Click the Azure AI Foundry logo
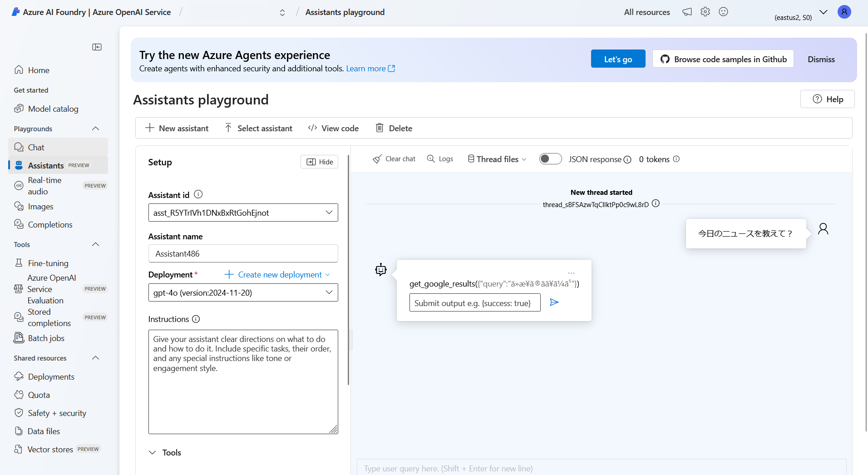Screen dimensions: 868x475 (15, 12)
